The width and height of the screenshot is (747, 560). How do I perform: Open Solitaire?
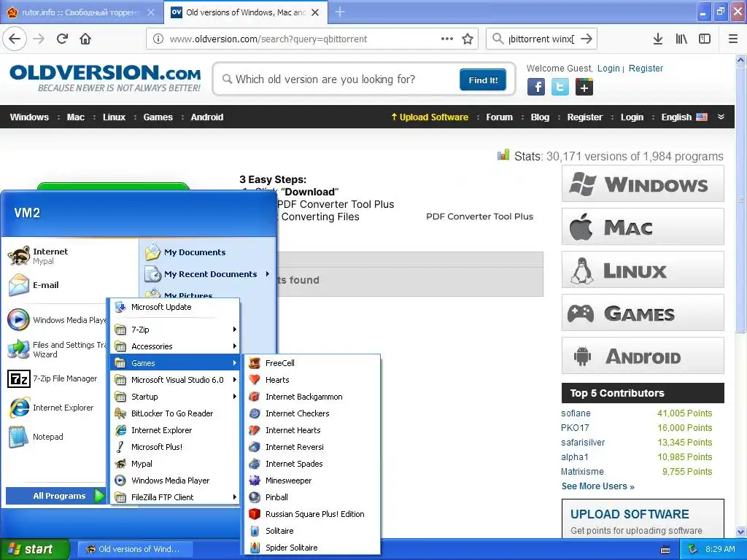point(312,531)
